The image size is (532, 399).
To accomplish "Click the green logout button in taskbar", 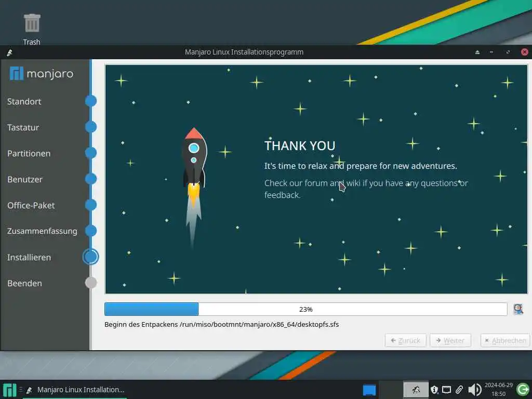I will (523, 390).
